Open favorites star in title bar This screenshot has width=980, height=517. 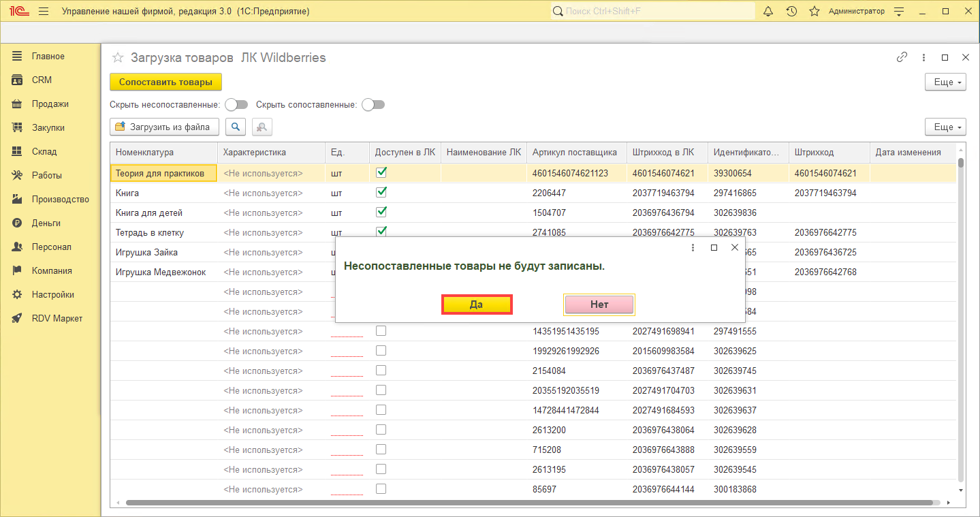coord(814,12)
